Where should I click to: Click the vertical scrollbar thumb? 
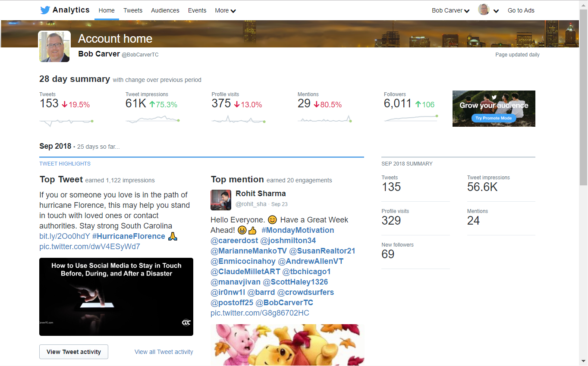coord(583,97)
